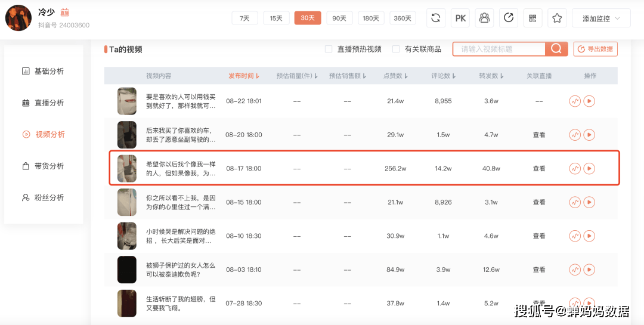Click video title 你之所以看不上我
This screenshot has width=644, height=325.
pos(181,202)
